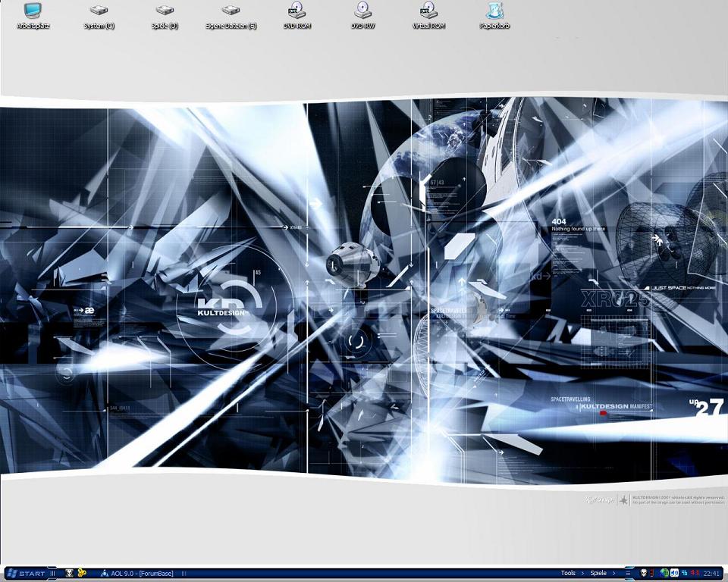This screenshot has height=582, width=728.
Task: Open the Spiele (D) drive icon
Action: 165,16
